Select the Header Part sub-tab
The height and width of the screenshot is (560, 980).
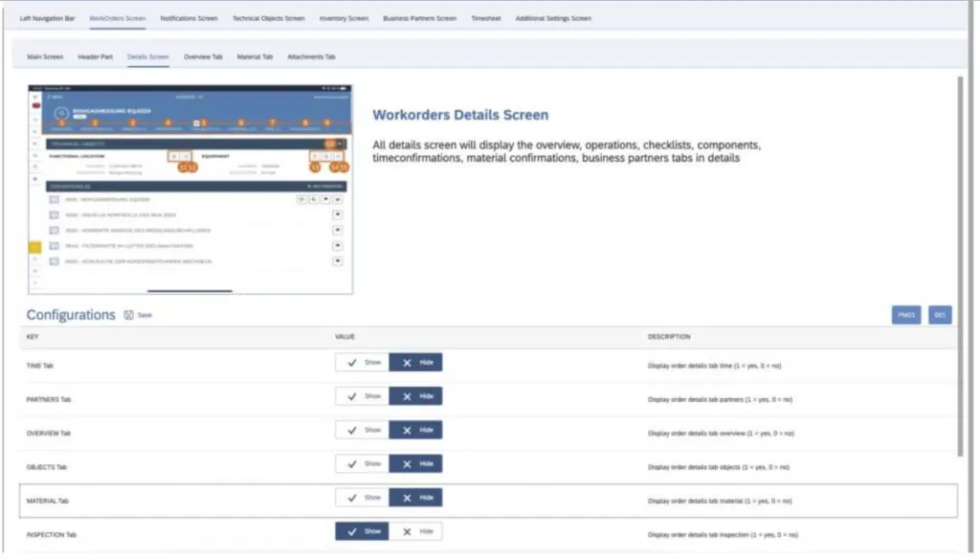click(95, 56)
